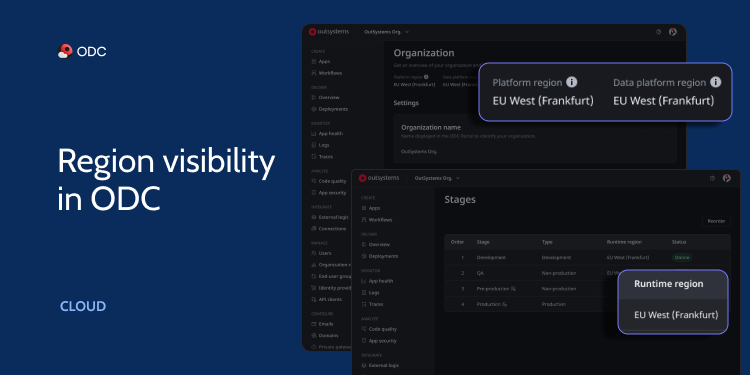Click Deployments icon in Organization window sidebar
The image size is (750, 375).
[314, 109]
